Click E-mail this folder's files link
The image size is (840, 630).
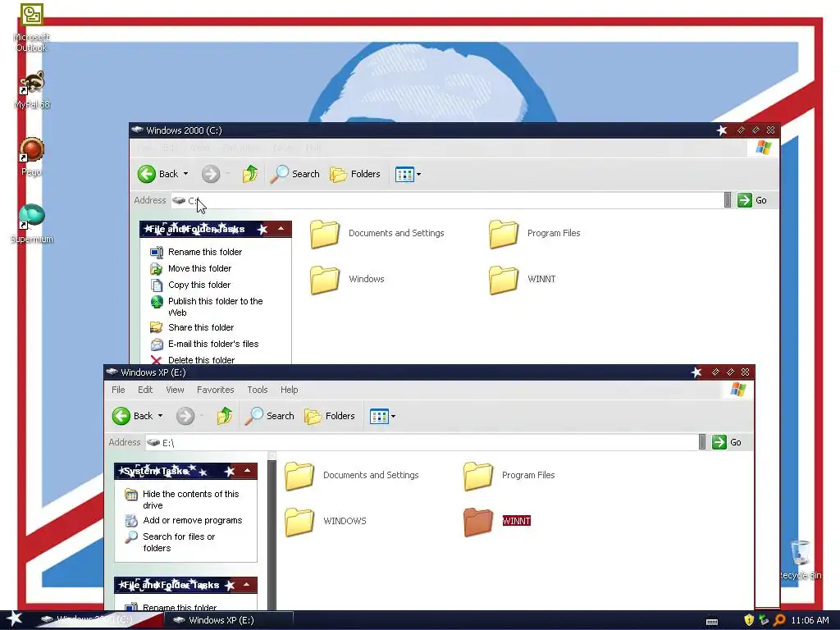[204, 344]
